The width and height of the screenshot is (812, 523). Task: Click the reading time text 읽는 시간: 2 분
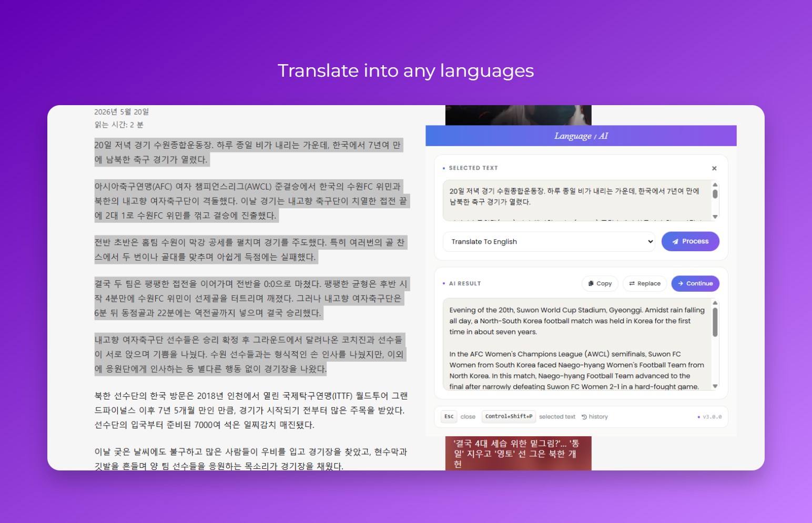[119, 125]
